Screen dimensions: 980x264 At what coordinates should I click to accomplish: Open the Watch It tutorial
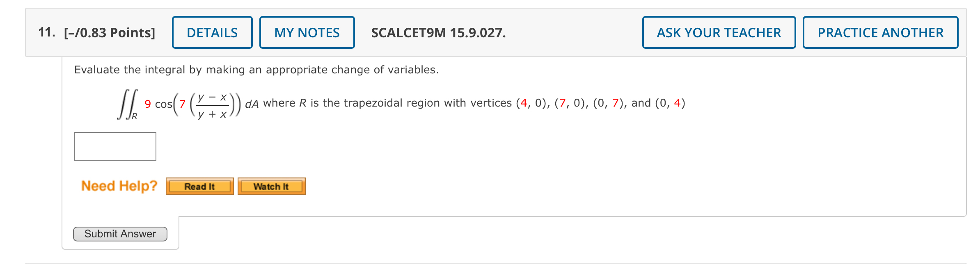tap(272, 186)
